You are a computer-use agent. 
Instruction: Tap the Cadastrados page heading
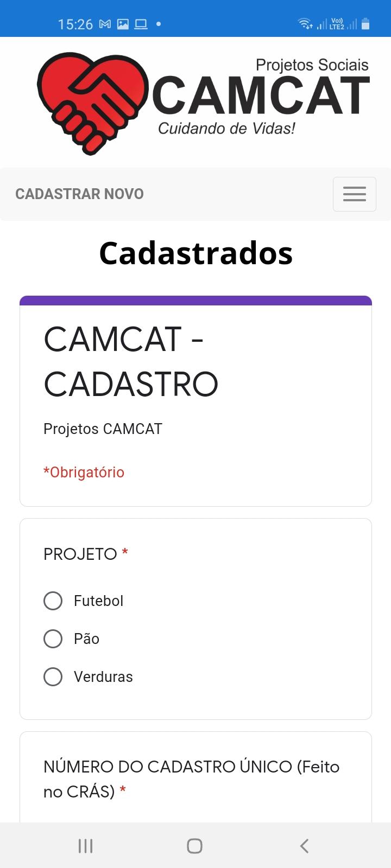[x=196, y=253]
